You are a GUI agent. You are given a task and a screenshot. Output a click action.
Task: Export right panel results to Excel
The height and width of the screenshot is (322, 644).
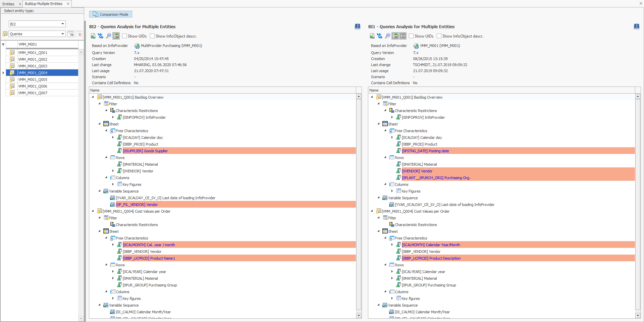click(x=372, y=36)
